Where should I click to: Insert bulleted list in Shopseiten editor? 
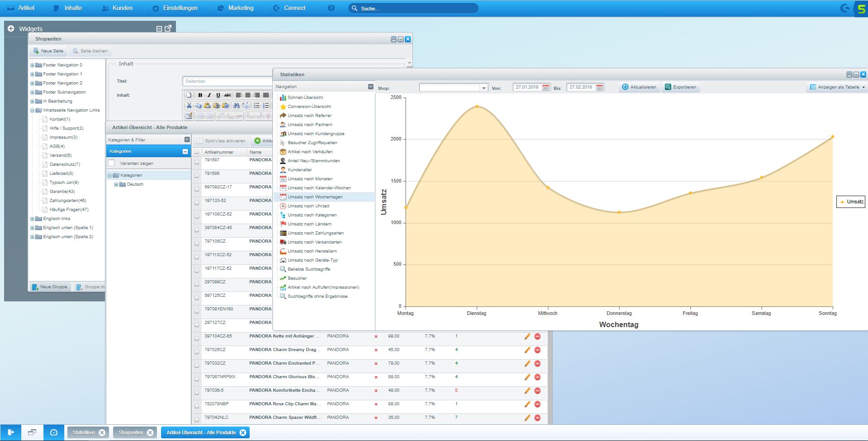pyautogui.click(x=256, y=105)
